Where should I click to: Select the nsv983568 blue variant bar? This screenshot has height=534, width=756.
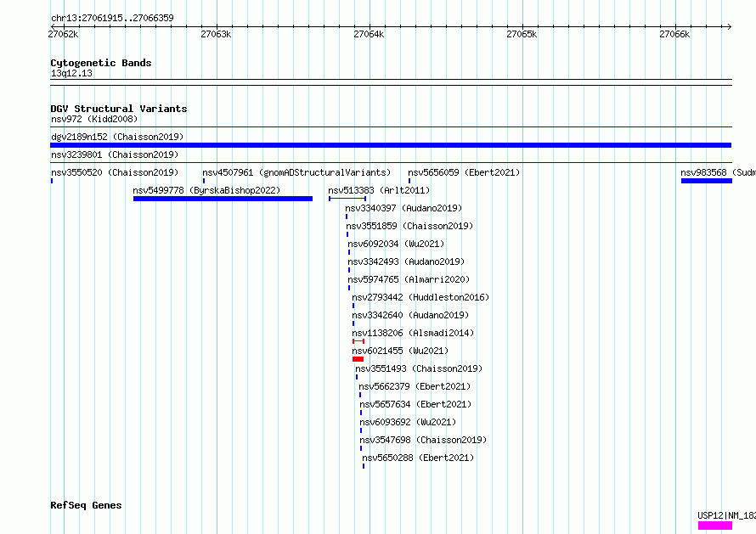point(707,181)
